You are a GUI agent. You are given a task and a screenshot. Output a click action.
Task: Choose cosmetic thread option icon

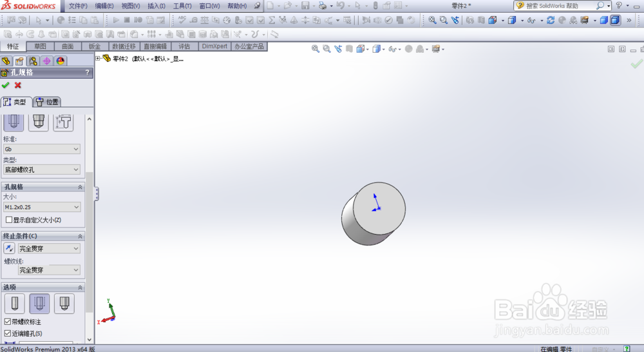39,304
